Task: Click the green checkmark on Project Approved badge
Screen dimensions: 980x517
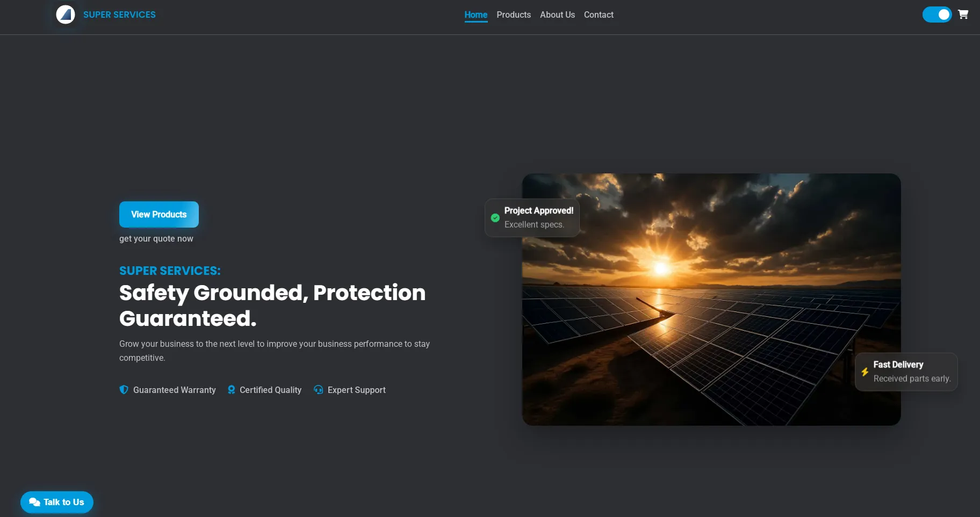Action: 495,218
